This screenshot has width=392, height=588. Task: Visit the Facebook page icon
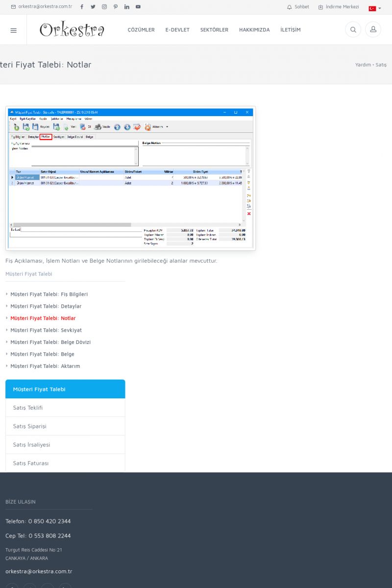point(82,7)
